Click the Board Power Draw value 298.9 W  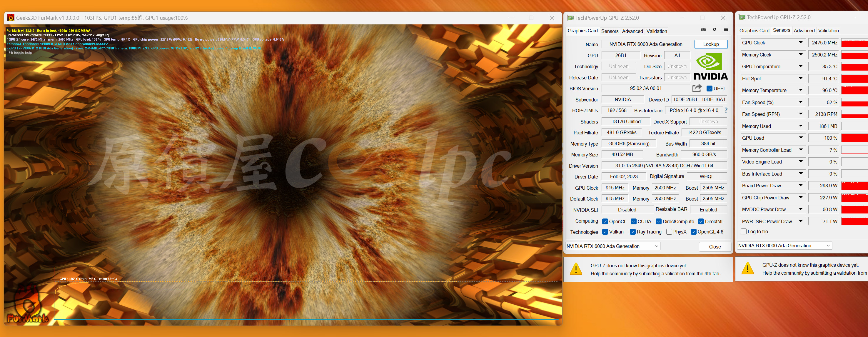(824, 186)
